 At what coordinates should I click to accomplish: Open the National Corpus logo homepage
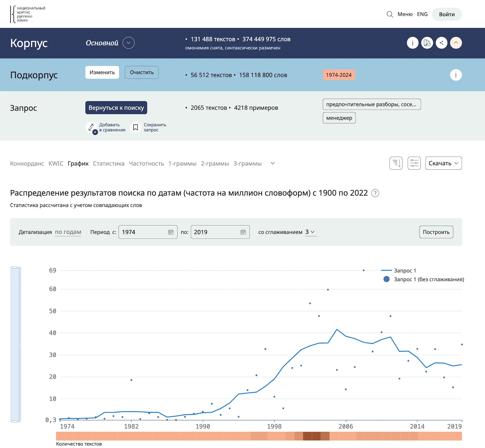[x=28, y=14]
